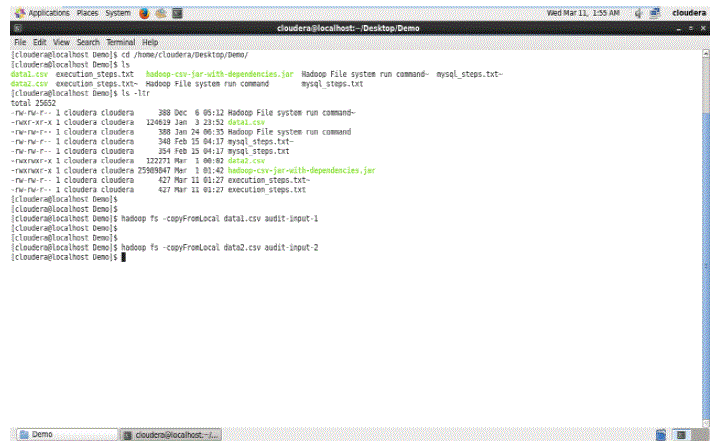Screen dimensions: 715x444
Task: Open the terminal Edit menu
Action: 40,43
